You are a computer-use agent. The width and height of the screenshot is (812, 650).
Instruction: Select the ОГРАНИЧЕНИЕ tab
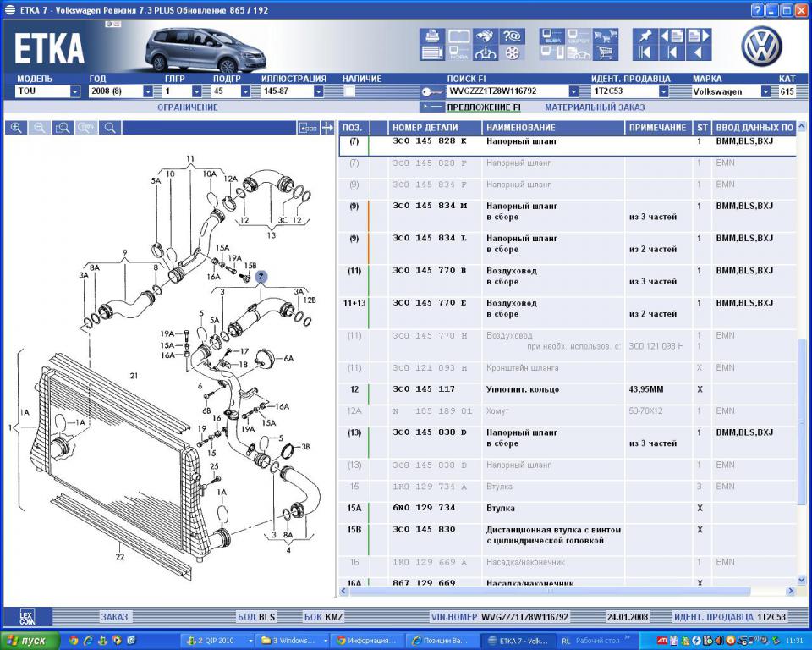click(x=188, y=107)
